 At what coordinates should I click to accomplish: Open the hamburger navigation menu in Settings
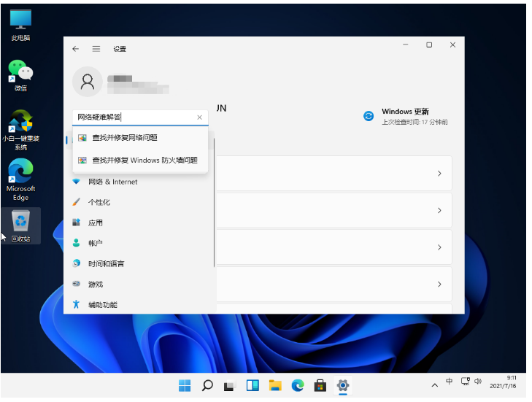click(96, 49)
